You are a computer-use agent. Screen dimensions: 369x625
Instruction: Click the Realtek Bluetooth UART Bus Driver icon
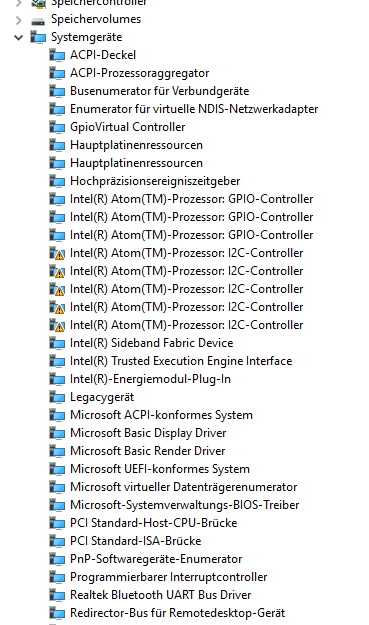[57, 595]
